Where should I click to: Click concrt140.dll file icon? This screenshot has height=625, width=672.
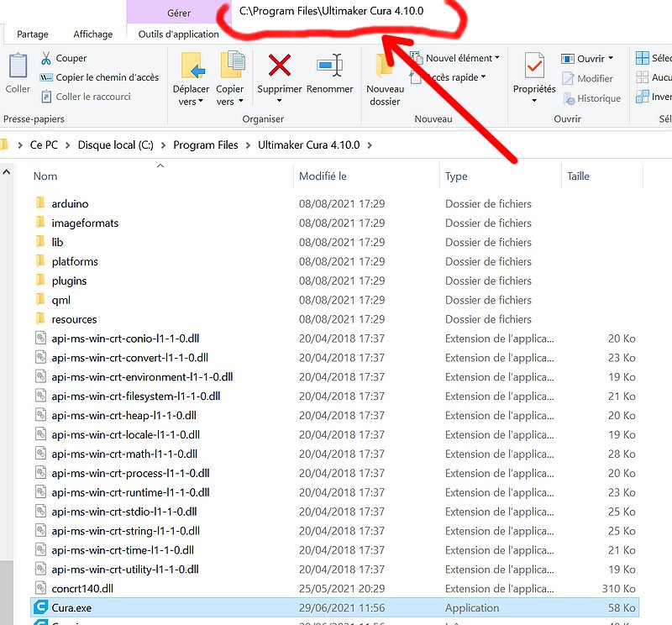click(40, 588)
